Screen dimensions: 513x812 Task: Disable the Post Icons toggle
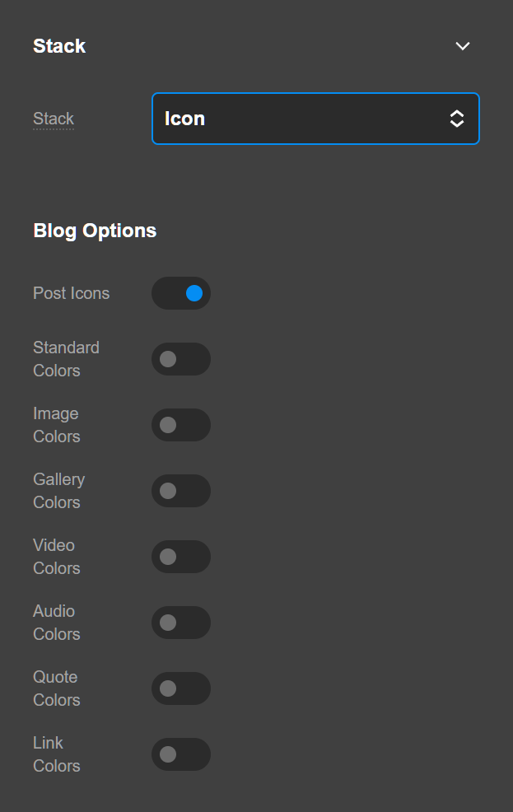pyautogui.click(x=181, y=293)
